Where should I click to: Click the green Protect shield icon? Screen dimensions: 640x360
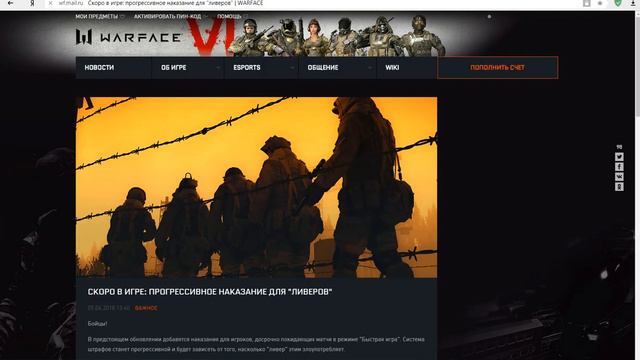click(x=618, y=3)
